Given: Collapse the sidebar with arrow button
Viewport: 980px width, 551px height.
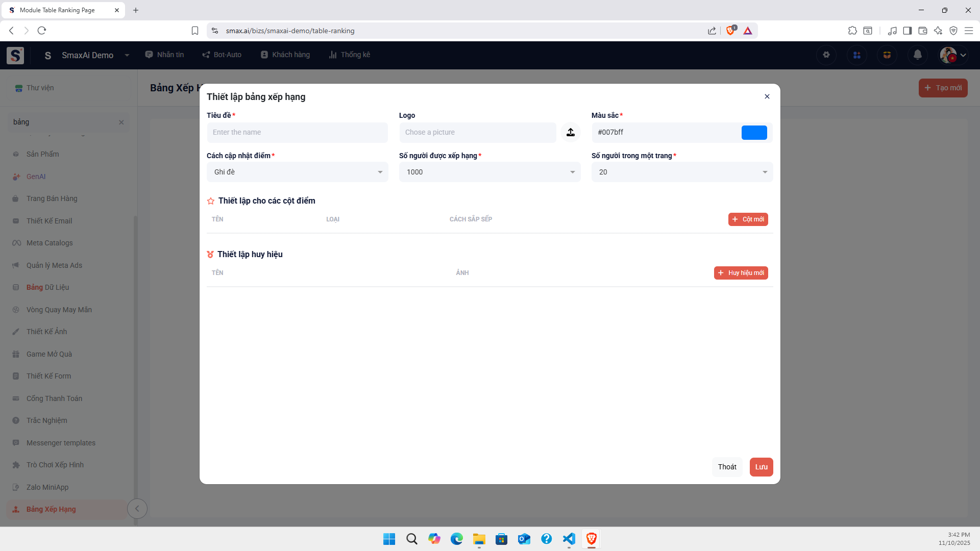Looking at the screenshot, I should (137, 509).
